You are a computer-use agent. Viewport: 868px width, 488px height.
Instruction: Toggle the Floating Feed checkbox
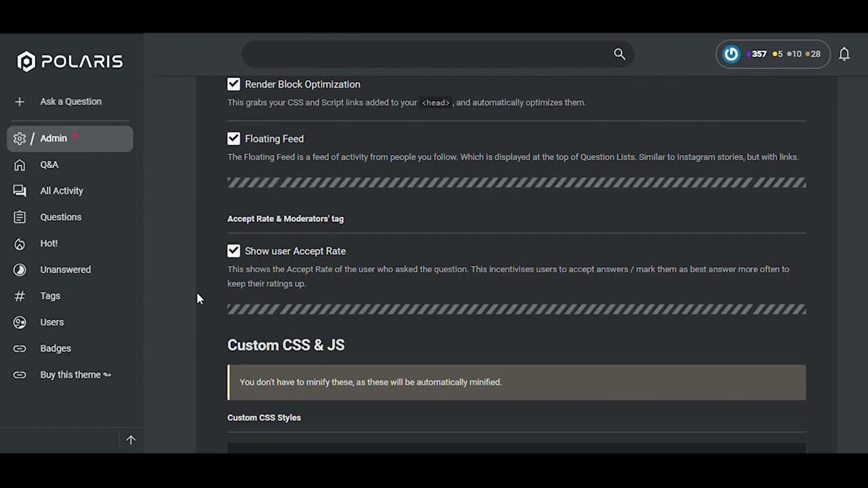(234, 138)
